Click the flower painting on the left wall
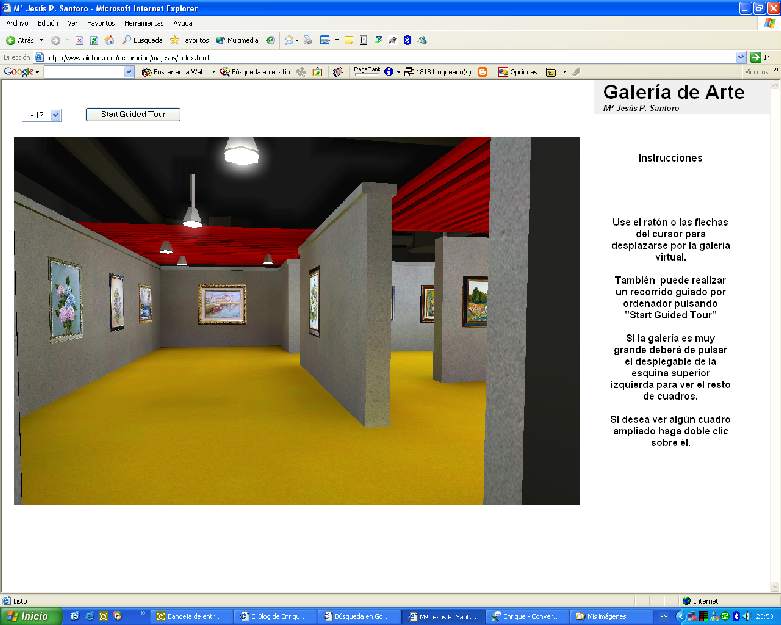 65,297
